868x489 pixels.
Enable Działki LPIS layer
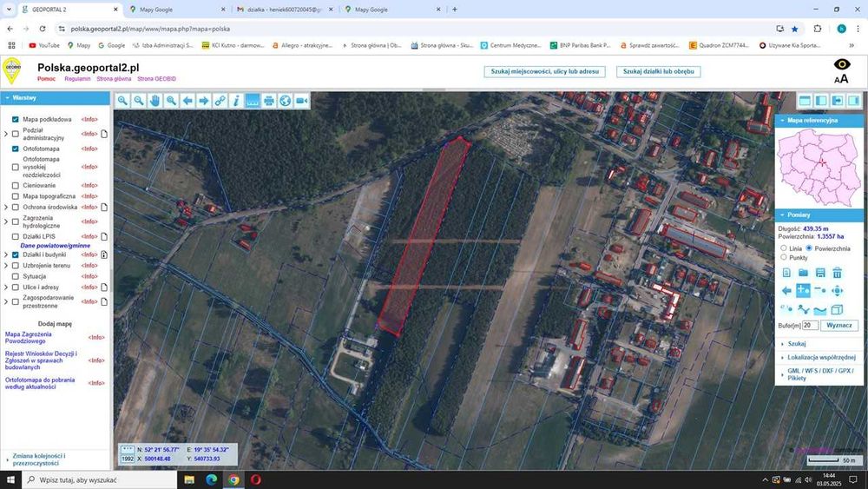point(15,236)
